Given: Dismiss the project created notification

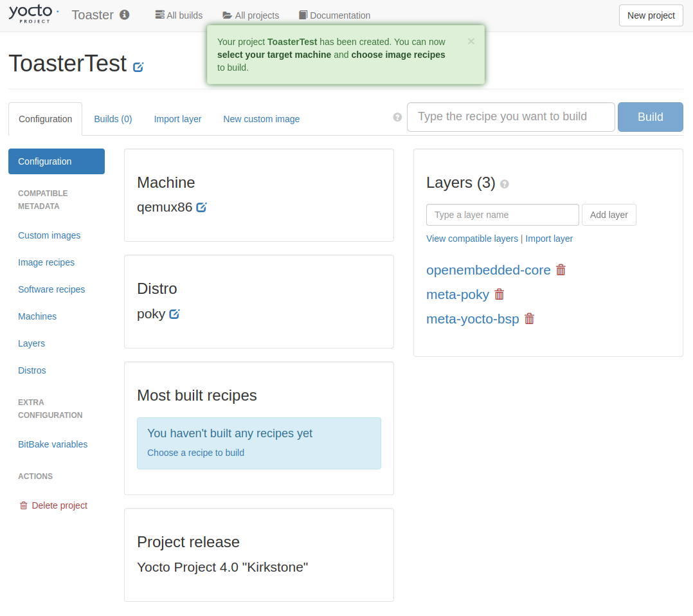Looking at the screenshot, I should tap(471, 41).
